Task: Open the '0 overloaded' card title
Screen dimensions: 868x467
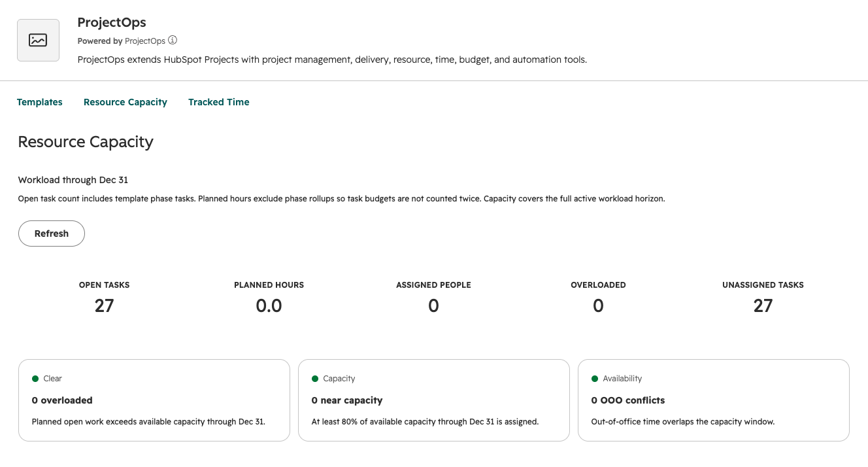Action: (62, 400)
